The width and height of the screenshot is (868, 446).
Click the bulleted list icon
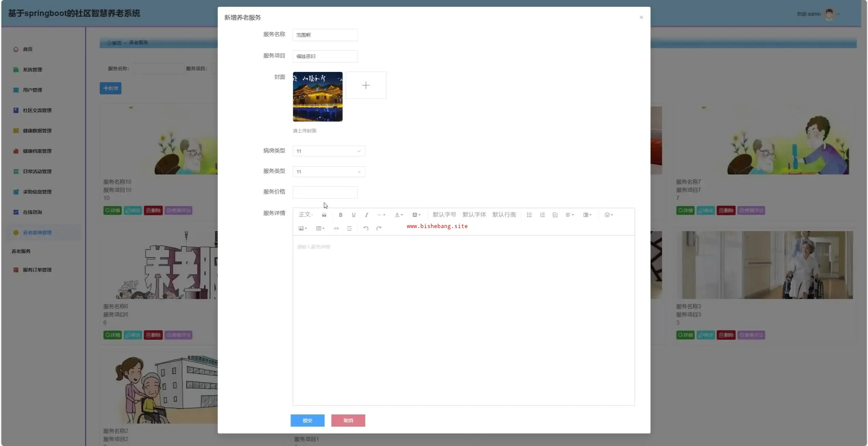(529, 215)
